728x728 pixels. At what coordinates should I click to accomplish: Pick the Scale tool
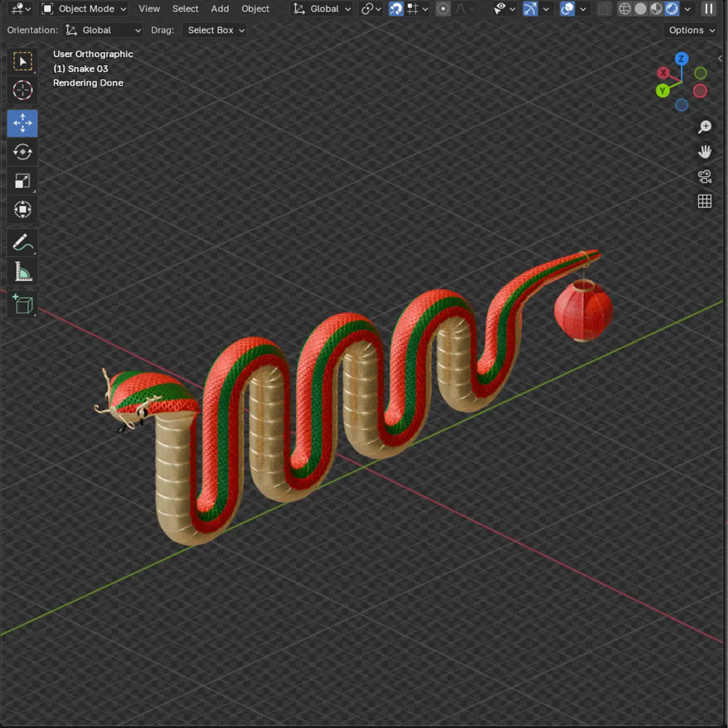pos(22,181)
